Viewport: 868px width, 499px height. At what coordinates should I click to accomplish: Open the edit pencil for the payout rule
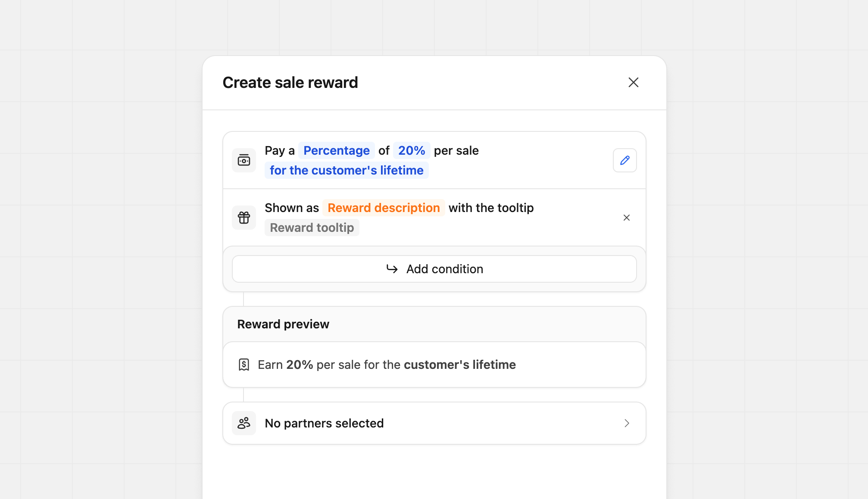(625, 160)
